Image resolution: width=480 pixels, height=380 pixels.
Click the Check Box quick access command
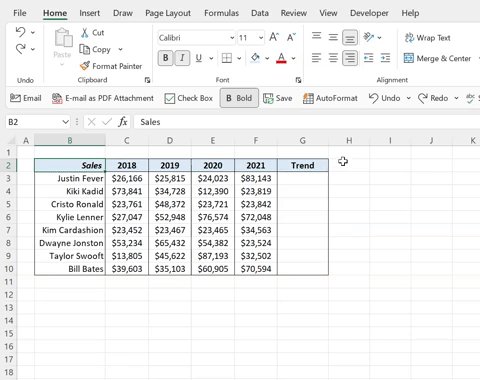tap(189, 98)
